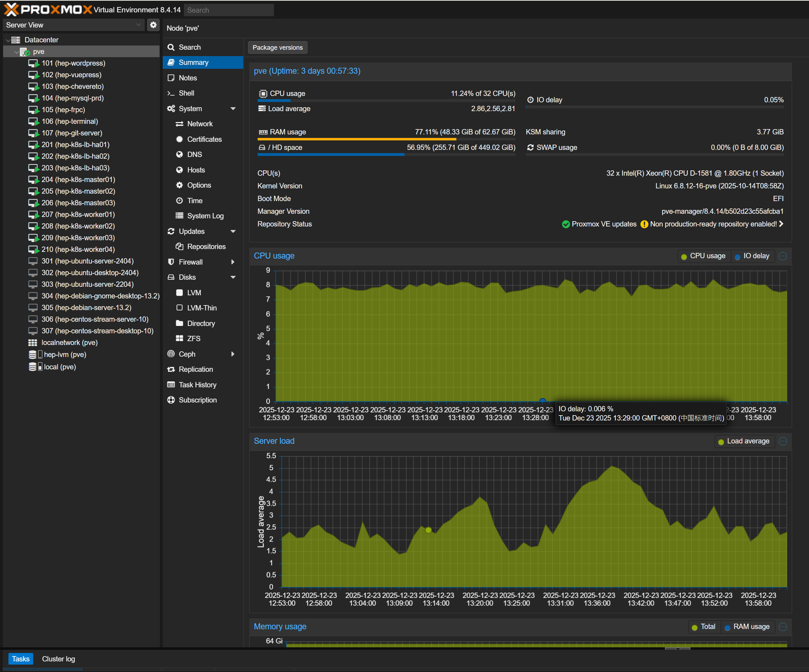
Task: Open non production-ready repository warning link
Action: point(713,224)
